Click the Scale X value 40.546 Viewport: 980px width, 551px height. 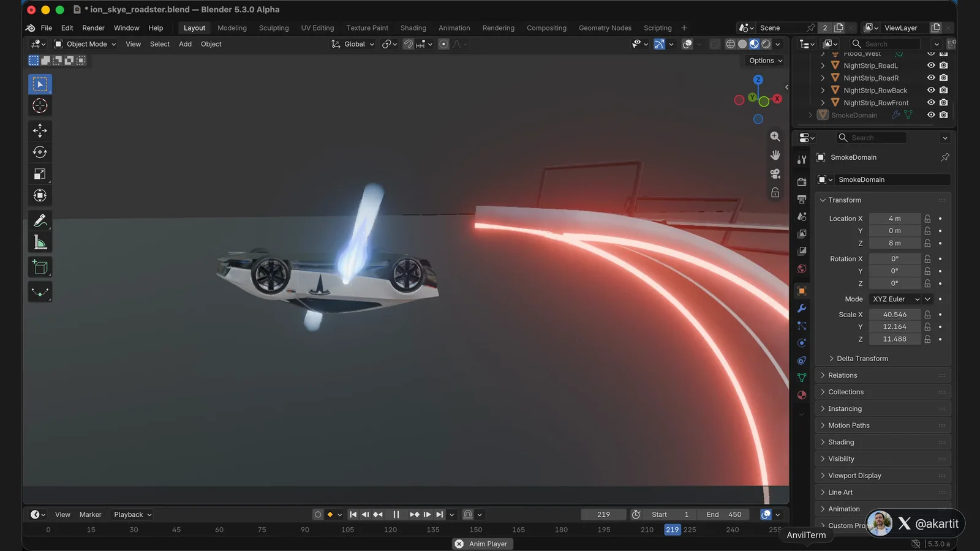tap(895, 315)
